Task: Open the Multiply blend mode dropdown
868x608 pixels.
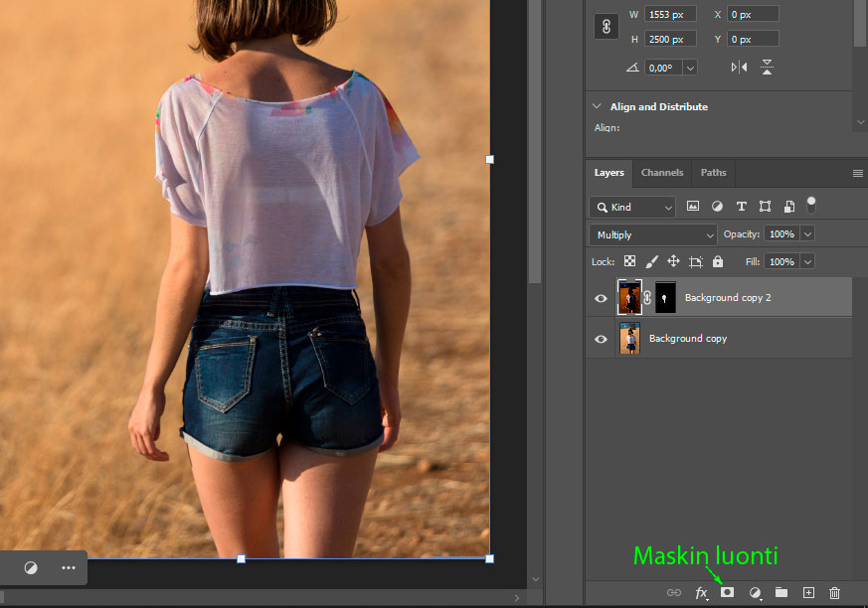Action: pyautogui.click(x=652, y=235)
